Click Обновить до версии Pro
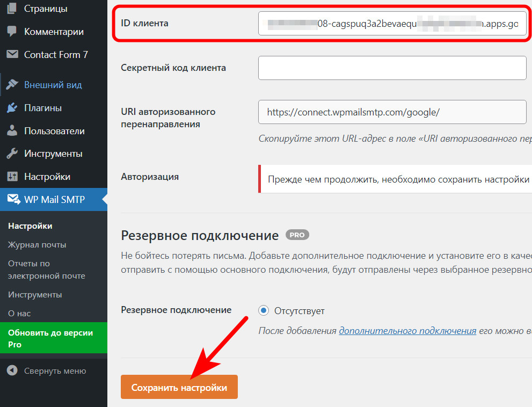The height and width of the screenshot is (407, 532). tap(54, 338)
